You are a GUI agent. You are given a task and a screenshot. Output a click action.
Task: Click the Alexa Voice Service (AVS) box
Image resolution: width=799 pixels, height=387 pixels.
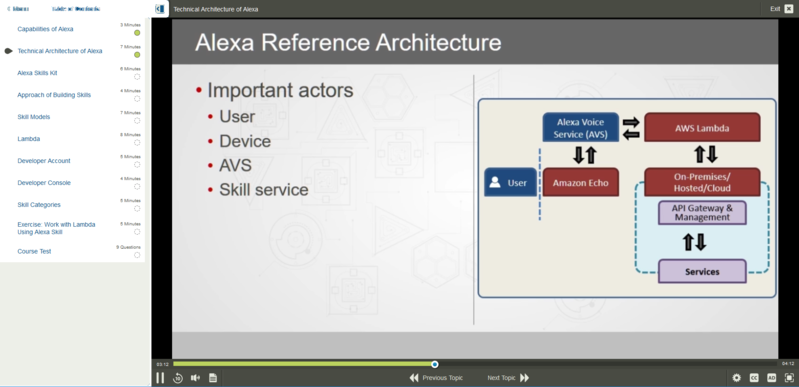tap(580, 128)
